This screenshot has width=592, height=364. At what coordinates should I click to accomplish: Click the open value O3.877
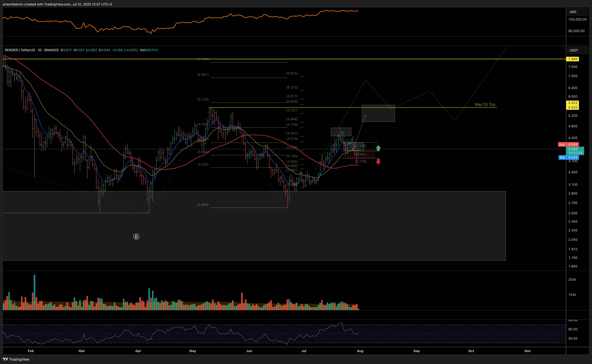[x=66, y=50]
